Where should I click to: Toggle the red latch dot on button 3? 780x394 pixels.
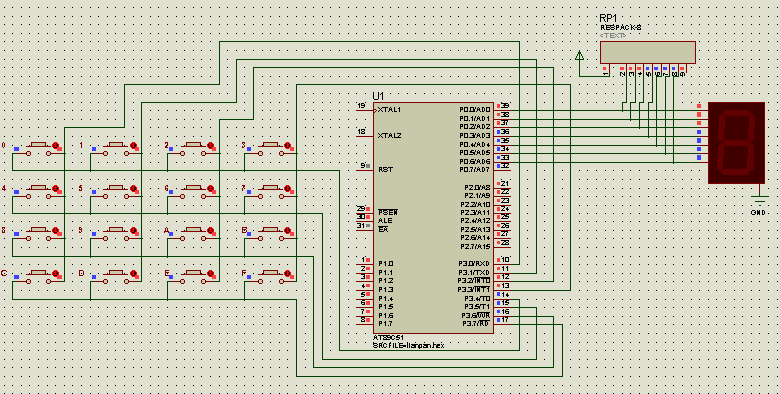[x=287, y=145]
